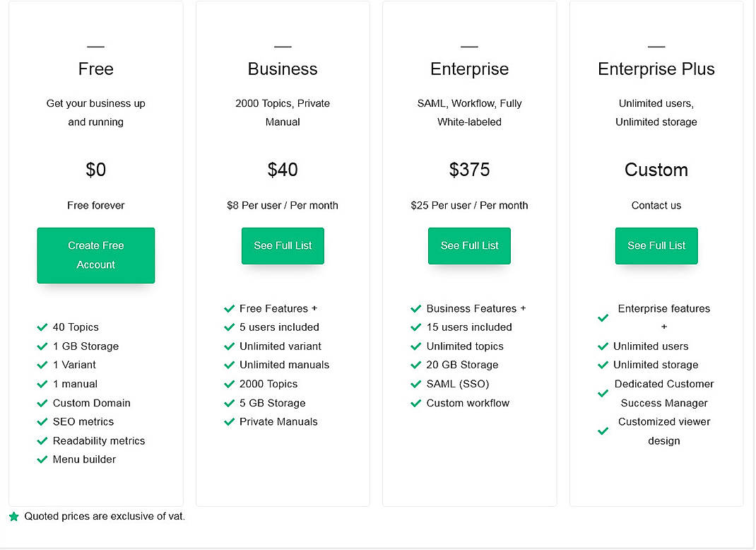Click the Contact us text under Custom
Viewport: 756px width, 550px height.
656,206
